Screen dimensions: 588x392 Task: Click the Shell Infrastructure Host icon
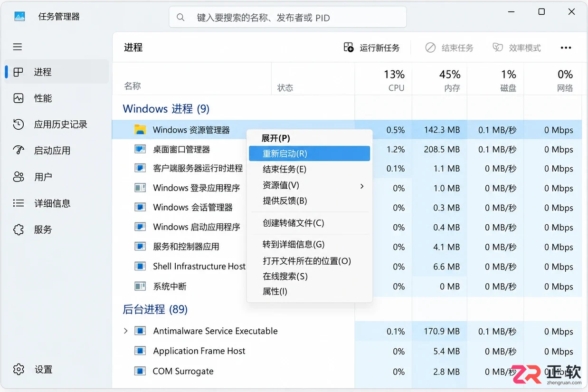click(140, 266)
